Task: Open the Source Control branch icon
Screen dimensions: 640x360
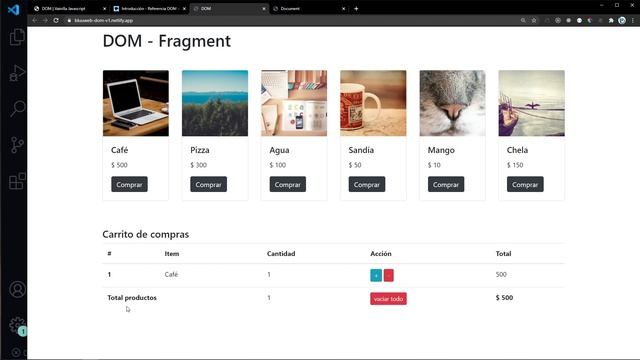Action: tap(17, 145)
